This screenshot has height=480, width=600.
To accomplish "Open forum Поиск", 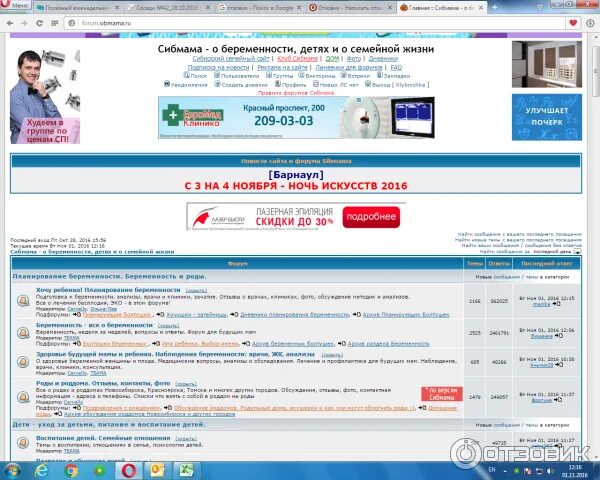I will (x=196, y=76).
